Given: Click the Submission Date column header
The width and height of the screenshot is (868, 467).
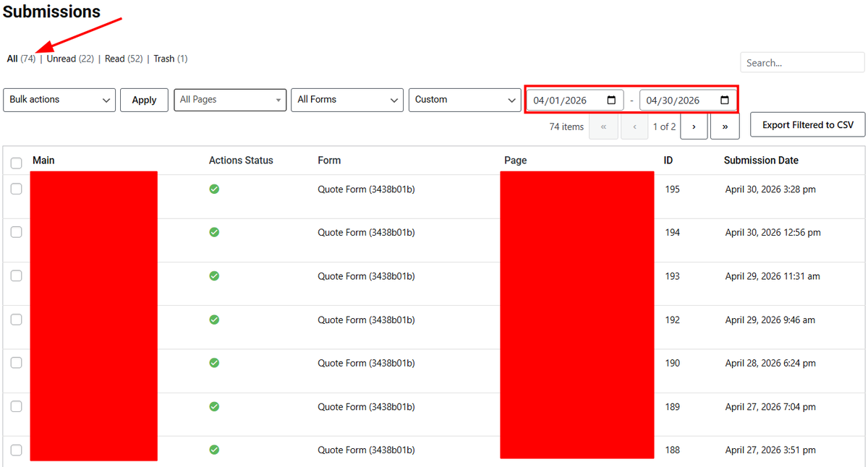Looking at the screenshot, I should [761, 160].
